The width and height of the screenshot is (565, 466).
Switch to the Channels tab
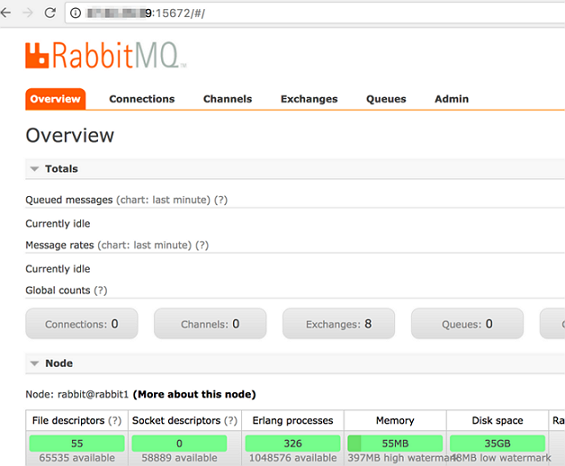pyautogui.click(x=228, y=99)
